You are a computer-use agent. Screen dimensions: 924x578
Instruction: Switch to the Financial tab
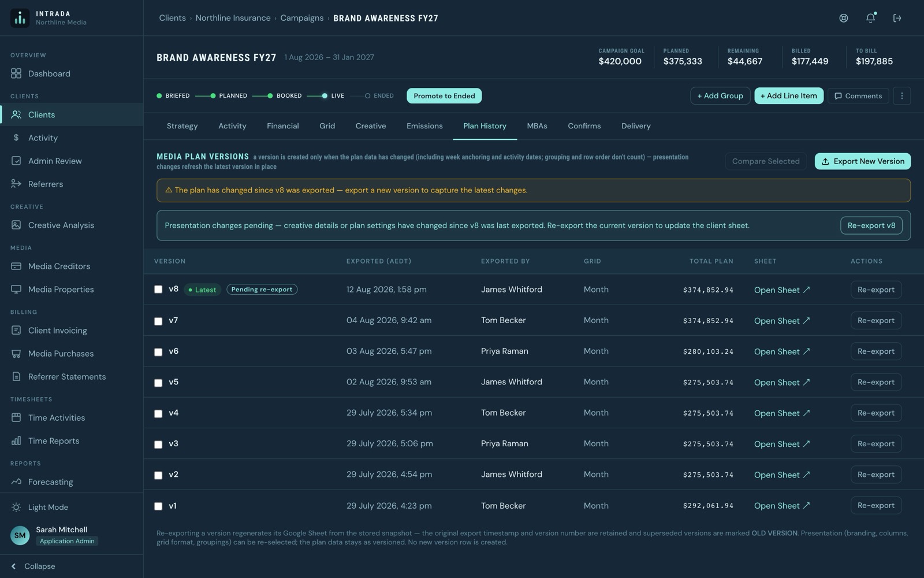coord(282,126)
